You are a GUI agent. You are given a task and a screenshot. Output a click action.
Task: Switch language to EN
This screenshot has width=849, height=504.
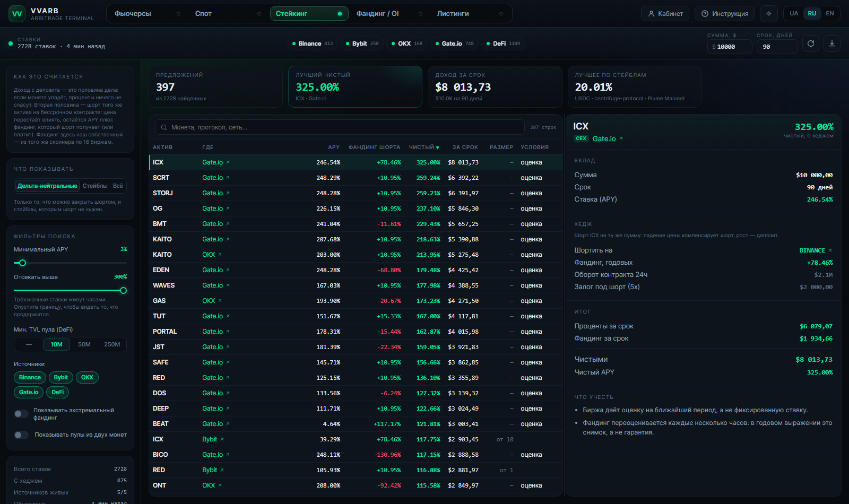pyautogui.click(x=830, y=14)
